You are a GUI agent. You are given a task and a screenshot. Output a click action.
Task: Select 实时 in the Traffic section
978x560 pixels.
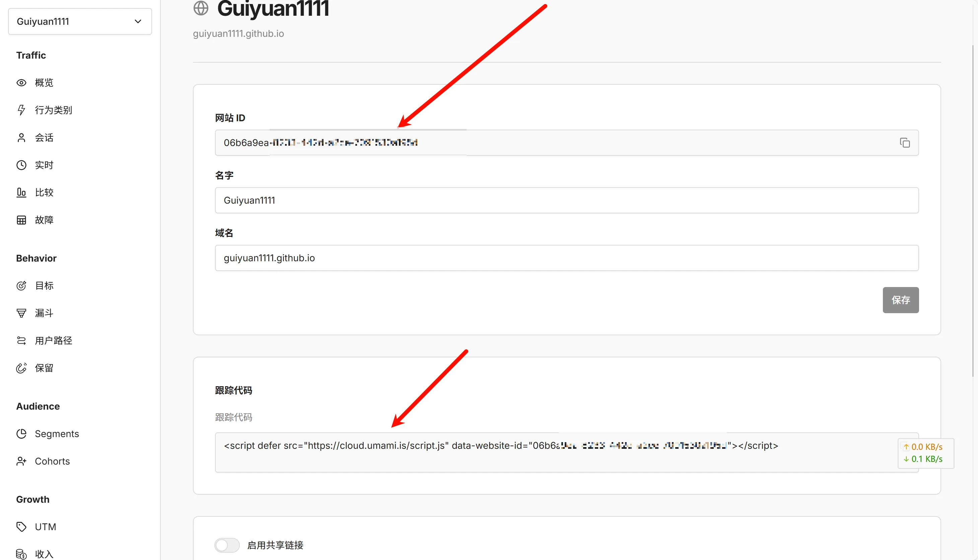coord(44,165)
